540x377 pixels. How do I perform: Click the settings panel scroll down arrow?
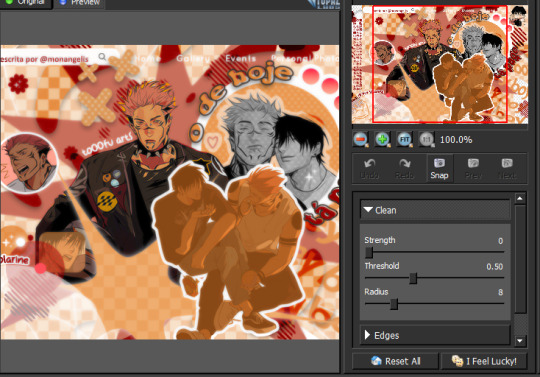pyautogui.click(x=520, y=341)
